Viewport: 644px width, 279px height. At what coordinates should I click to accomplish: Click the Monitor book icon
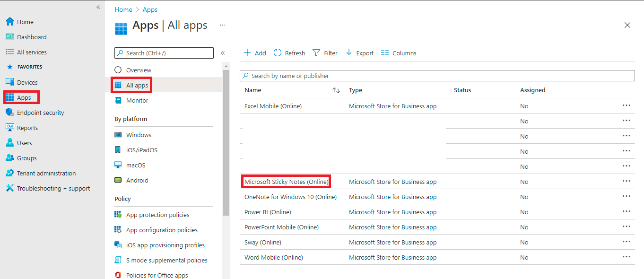[118, 100]
